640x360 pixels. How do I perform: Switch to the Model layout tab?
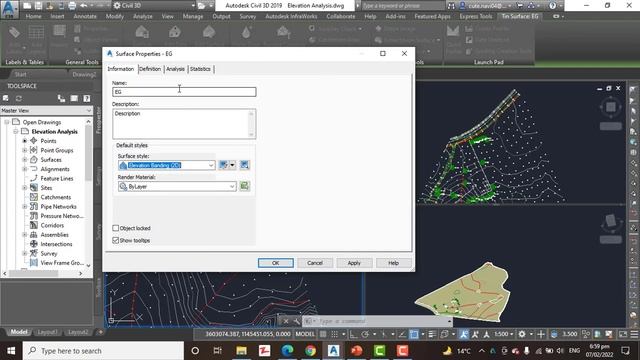(19, 332)
